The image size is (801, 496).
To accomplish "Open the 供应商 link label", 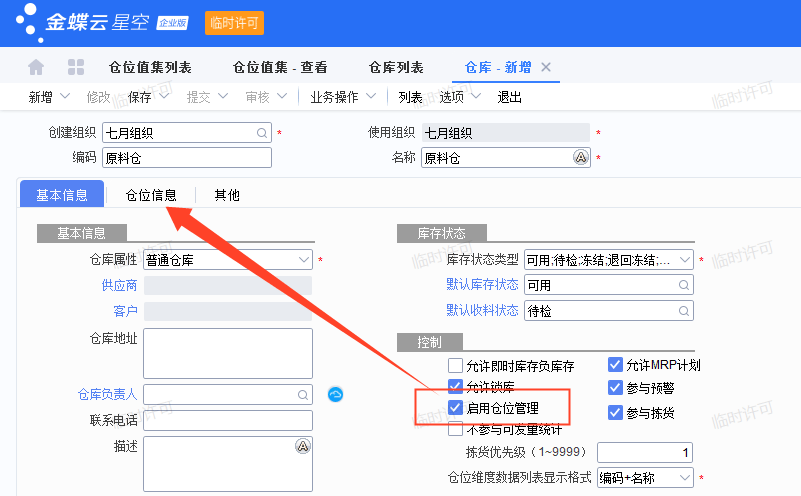I will point(120,285).
